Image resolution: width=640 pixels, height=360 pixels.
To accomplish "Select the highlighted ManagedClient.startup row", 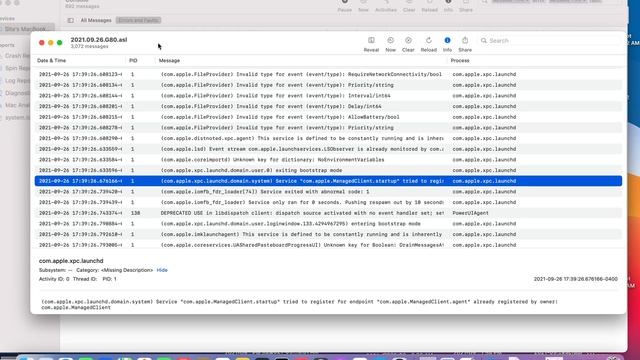I will pos(328,181).
